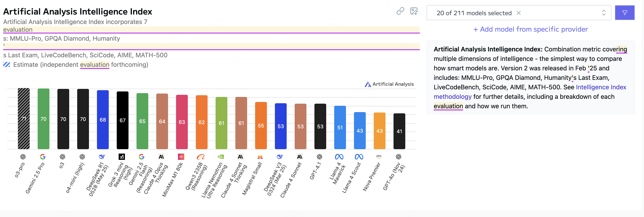The height and width of the screenshot is (217, 644).
Task: Click Add model from specific provider
Action: pyautogui.click(x=530, y=29)
